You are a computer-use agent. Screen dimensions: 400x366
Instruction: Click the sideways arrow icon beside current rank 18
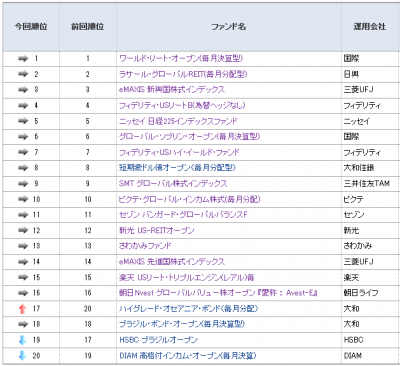pos(23,324)
